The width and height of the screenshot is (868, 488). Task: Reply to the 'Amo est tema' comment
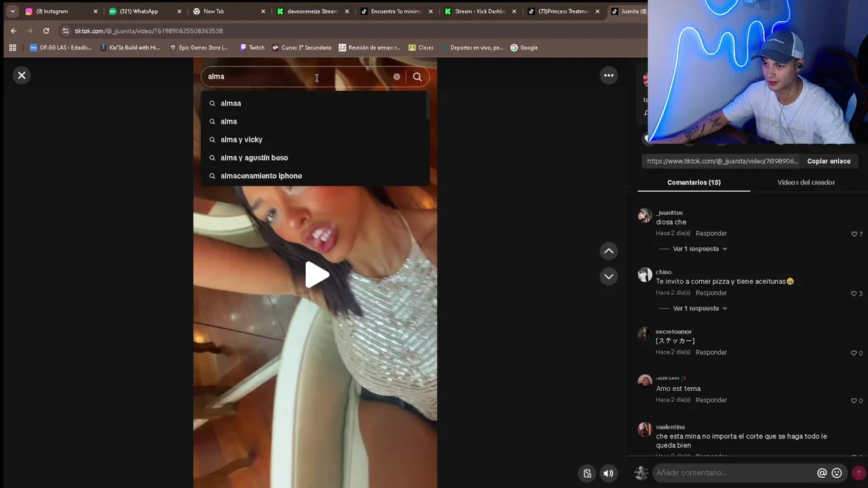(x=711, y=400)
